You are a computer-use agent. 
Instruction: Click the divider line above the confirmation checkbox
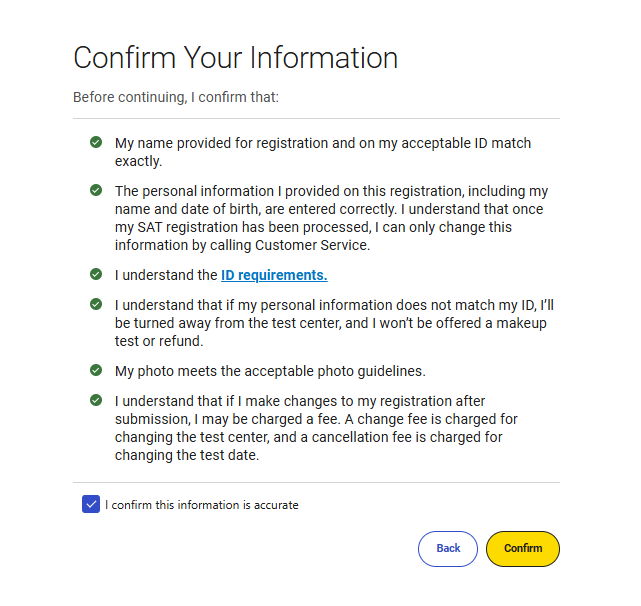coord(316,482)
